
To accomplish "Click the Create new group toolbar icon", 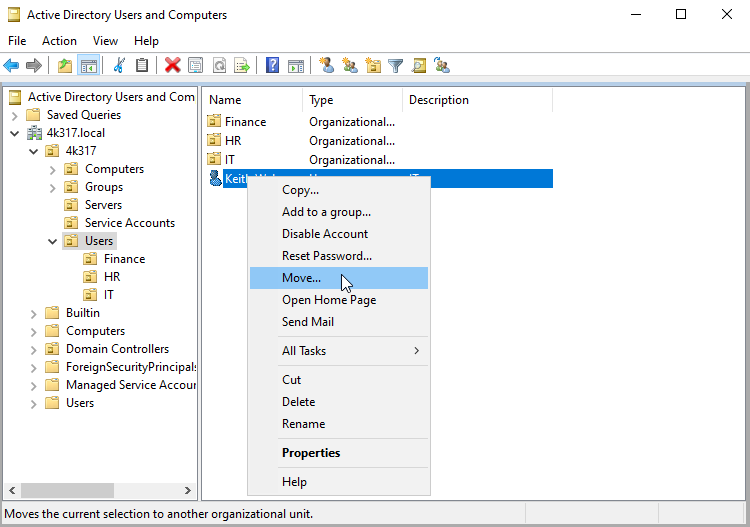I will pyautogui.click(x=349, y=66).
